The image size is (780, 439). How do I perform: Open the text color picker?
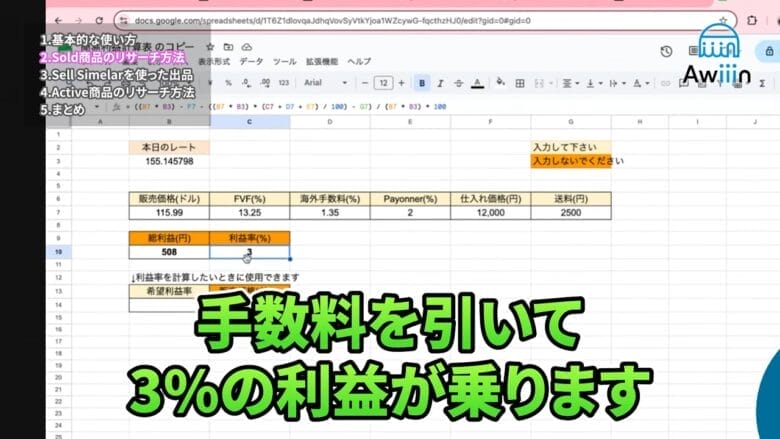(x=478, y=83)
